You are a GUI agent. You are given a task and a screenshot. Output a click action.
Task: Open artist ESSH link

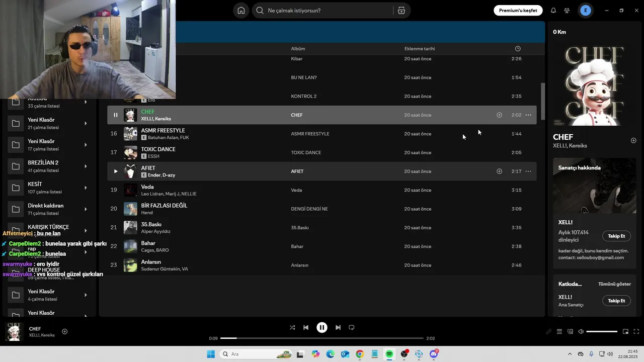coord(153,156)
